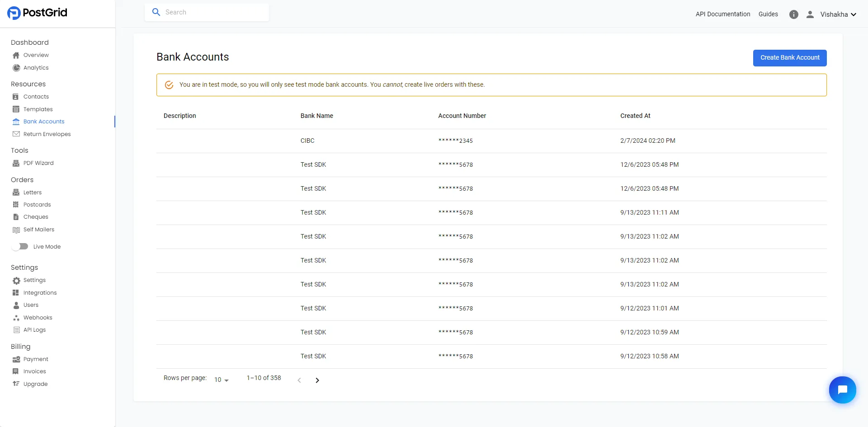Open the Webhooks settings
Viewport: 868px width, 427px height.
[x=37, y=317]
